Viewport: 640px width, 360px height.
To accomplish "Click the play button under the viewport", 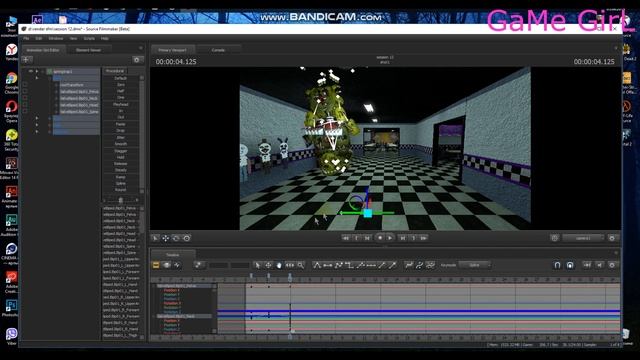I will coord(390,238).
